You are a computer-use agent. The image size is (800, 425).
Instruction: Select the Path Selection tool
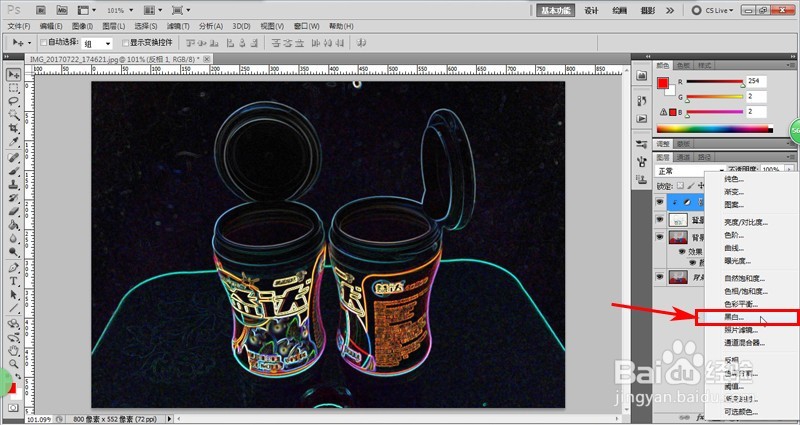(x=13, y=294)
